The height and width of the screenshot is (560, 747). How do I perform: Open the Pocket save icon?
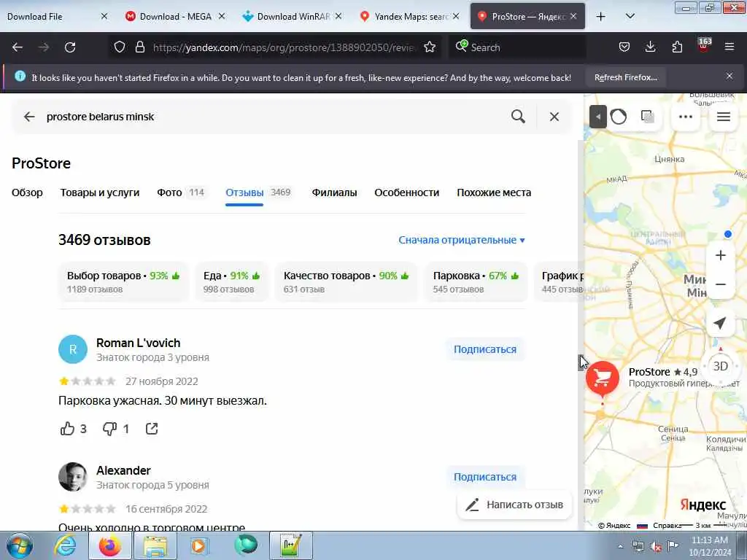tap(624, 47)
